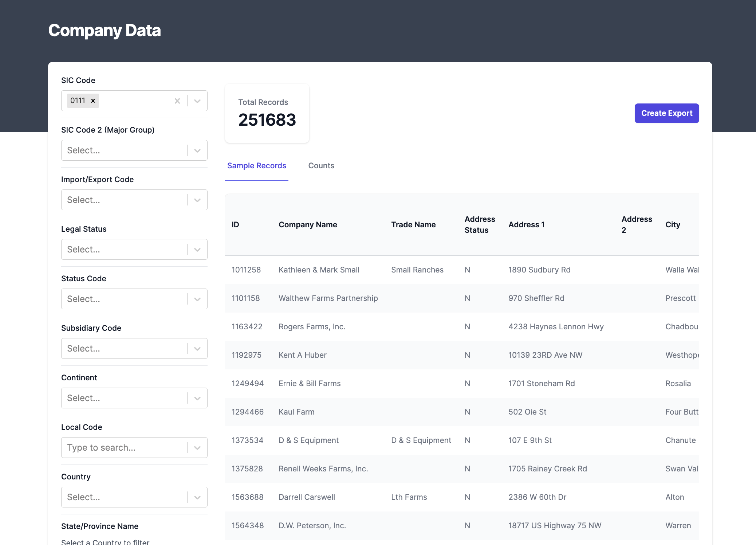This screenshot has height=545, width=756.
Task: Click ID 1011258 in the table
Action: (246, 270)
